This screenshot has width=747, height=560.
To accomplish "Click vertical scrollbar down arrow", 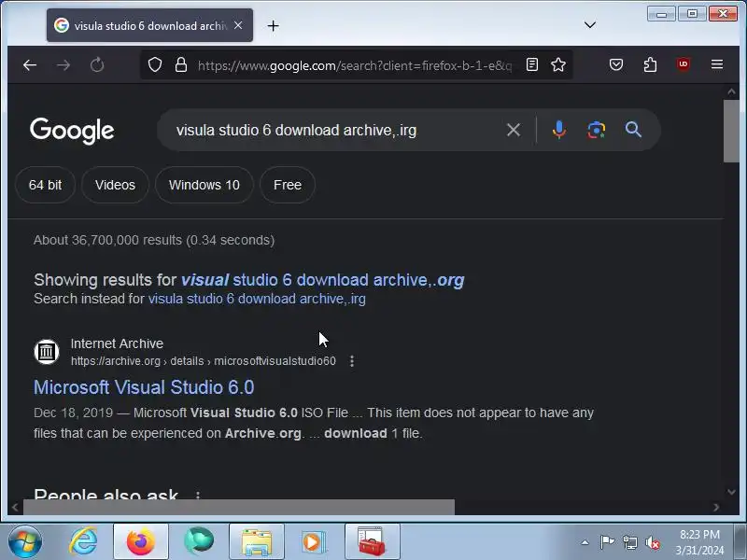I will click(x=731, y=492).
